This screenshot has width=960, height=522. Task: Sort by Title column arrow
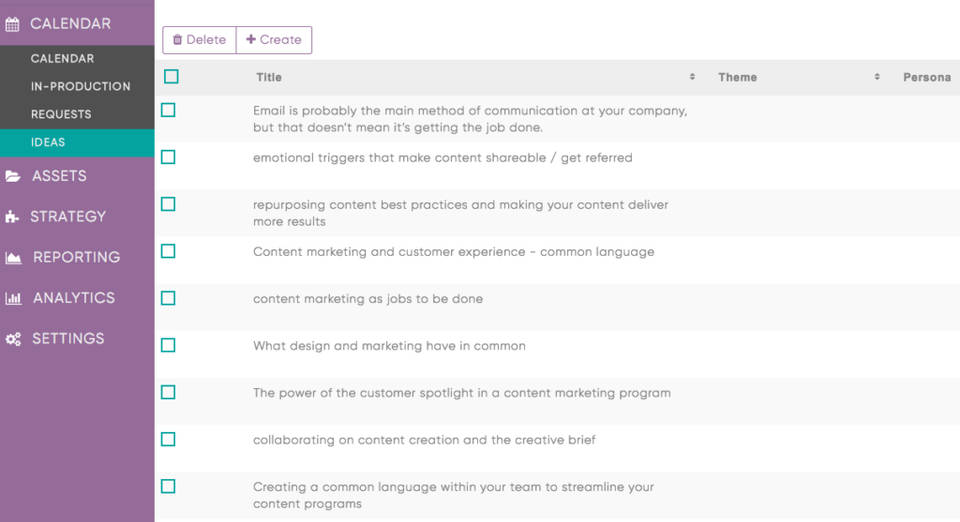point(692,77)
